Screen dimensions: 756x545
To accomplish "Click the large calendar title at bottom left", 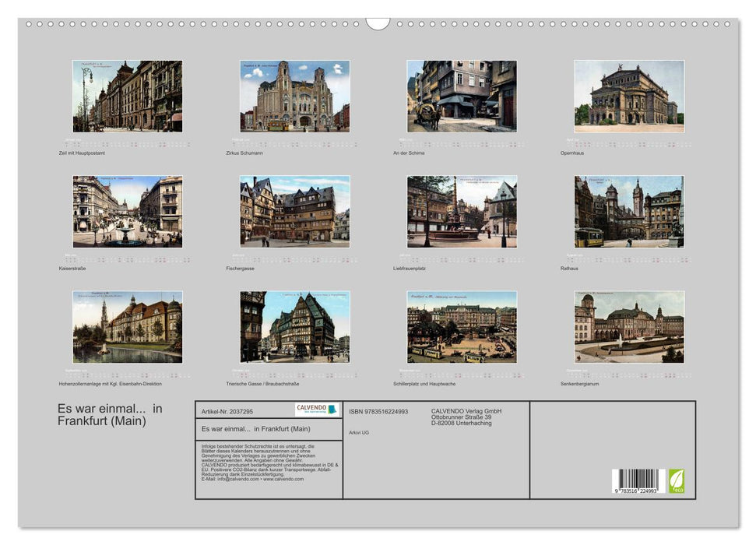I will click(110, 415).
